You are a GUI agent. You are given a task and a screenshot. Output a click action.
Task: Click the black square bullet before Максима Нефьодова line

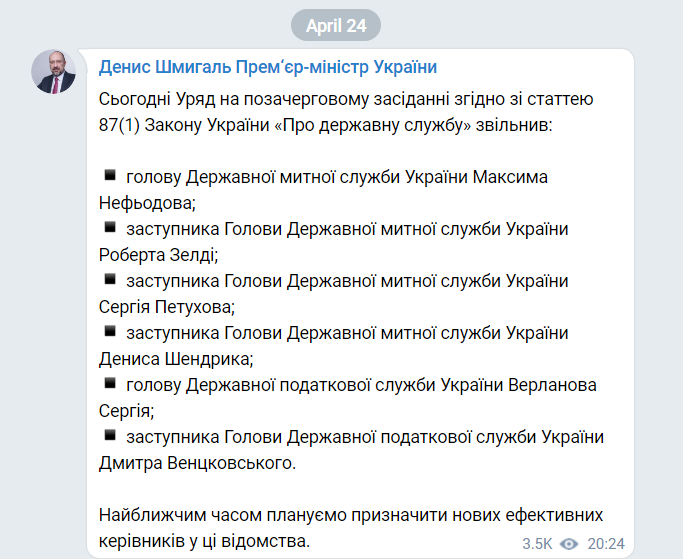tap(109, 175)
